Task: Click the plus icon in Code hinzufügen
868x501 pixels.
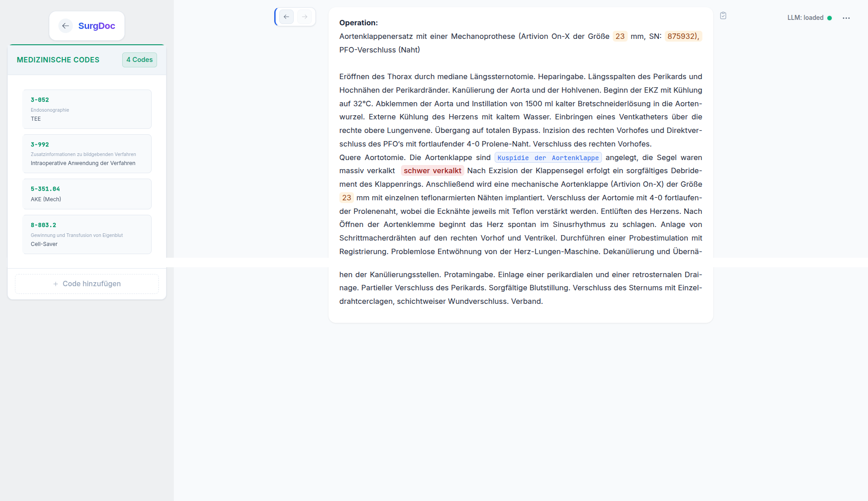Action: 56,284
